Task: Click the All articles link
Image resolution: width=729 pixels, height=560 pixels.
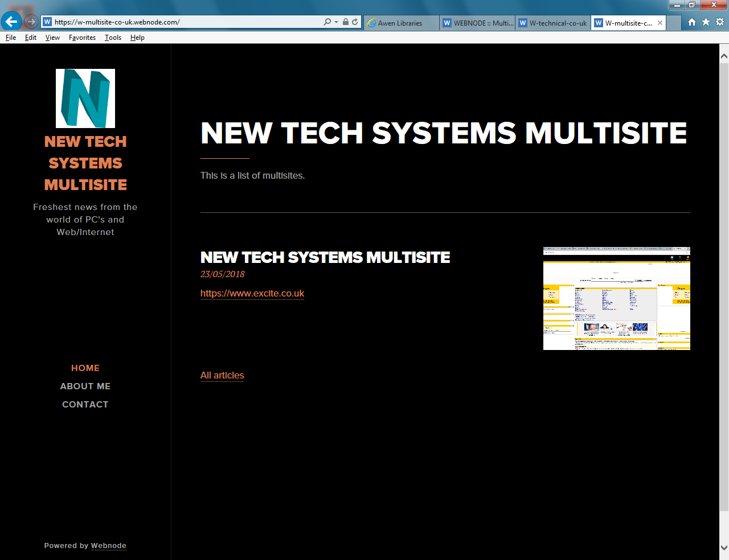Action: click(222, 376)
